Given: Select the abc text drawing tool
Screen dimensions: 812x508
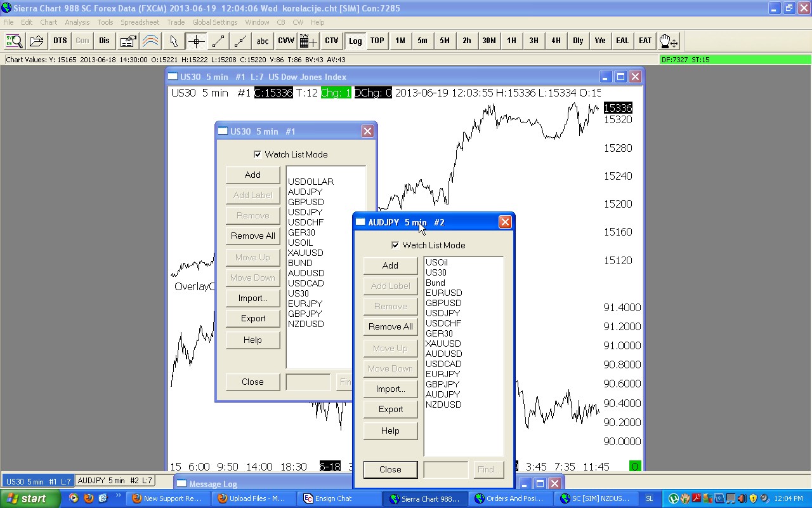Looking at the screenshot, I should pyautogui.click(x=263, y=41).
